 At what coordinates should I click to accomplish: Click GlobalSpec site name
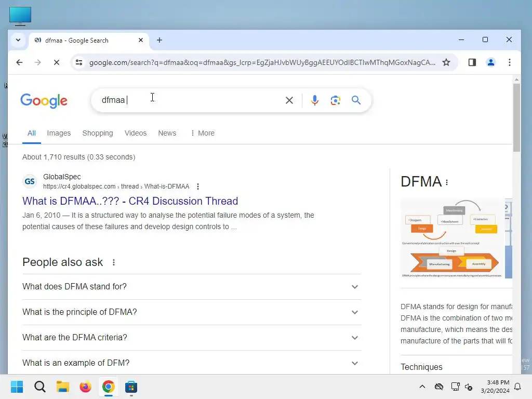coord(62,177)
